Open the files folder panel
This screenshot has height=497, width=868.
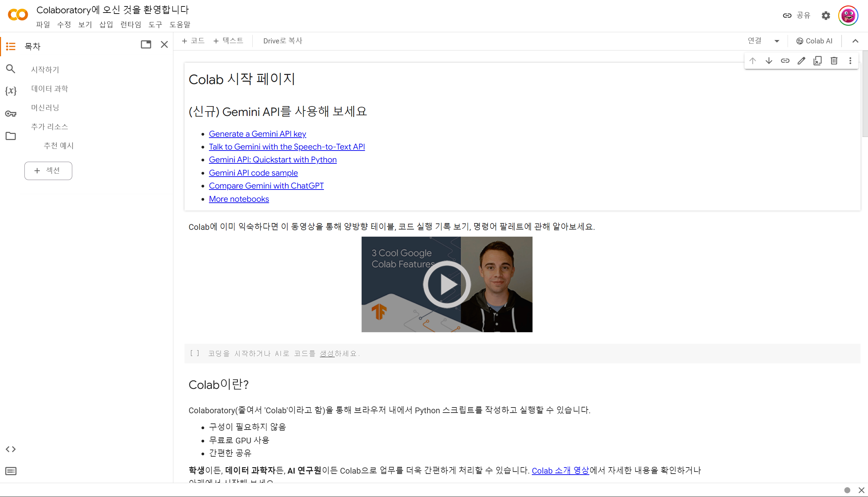(11, 136)
